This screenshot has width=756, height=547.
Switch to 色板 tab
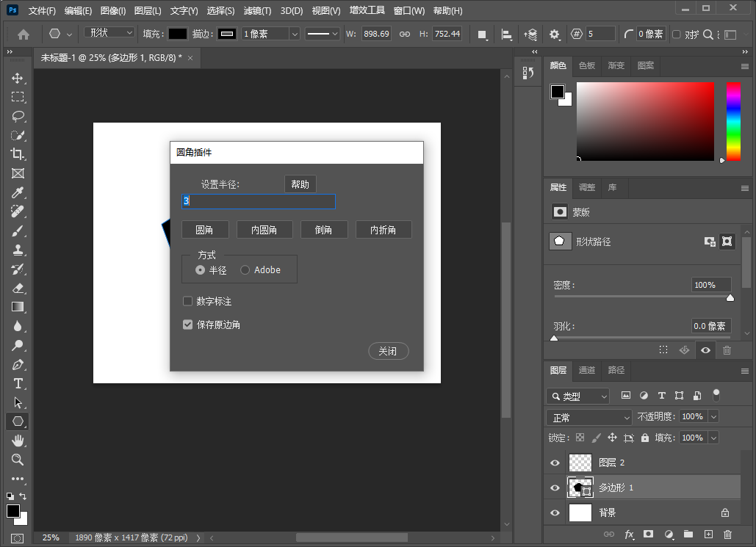tap(587, 65)
